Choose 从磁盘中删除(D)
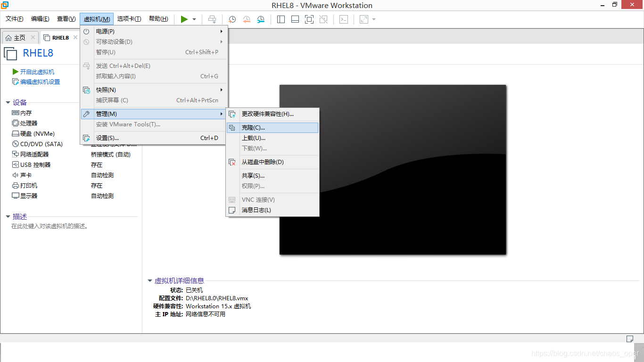Viewport: 644px width, 362px height. click(272, 162)
